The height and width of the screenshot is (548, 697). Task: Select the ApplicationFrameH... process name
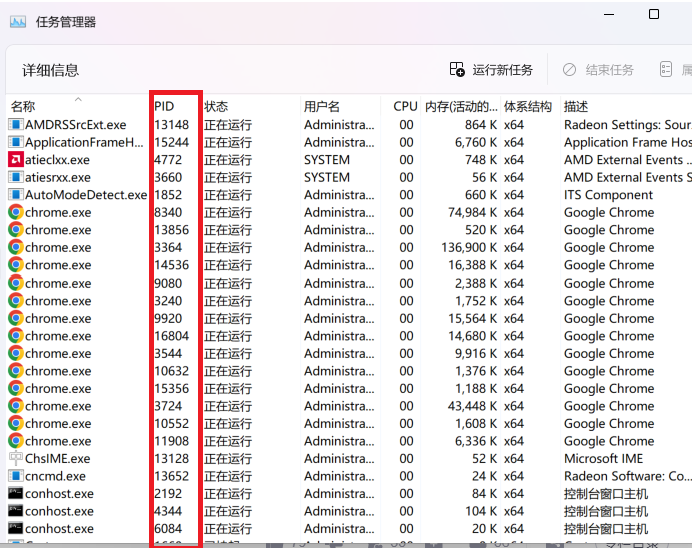pos(84,142)
